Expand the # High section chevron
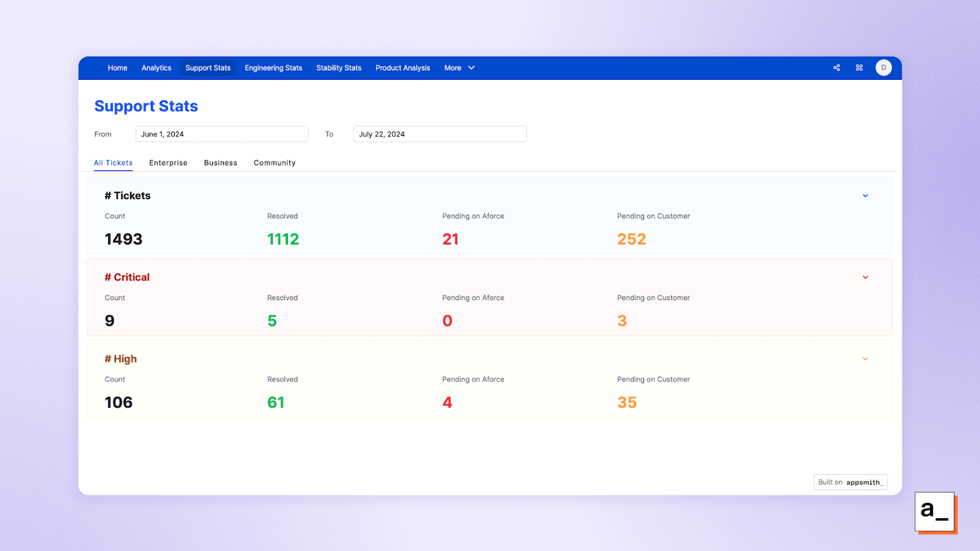Screen dimensions: 980x551 pos(865,359)
